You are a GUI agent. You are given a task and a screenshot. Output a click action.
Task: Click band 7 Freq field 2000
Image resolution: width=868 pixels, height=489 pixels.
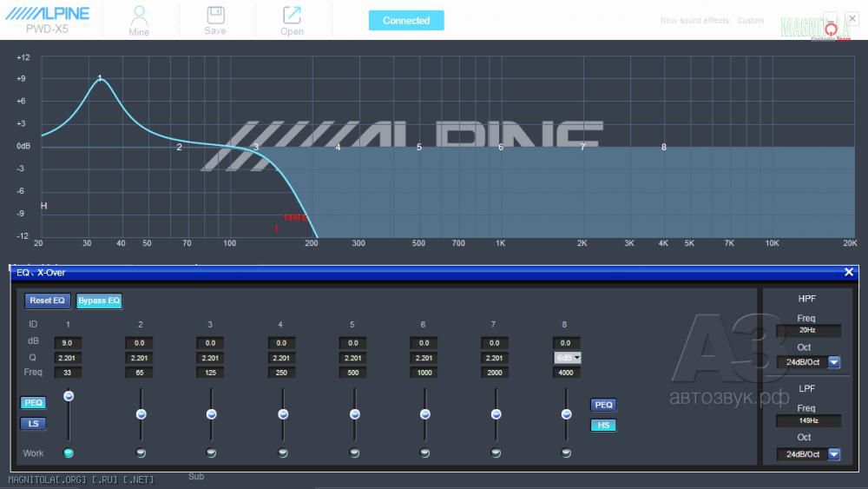[x=495, y=373]
